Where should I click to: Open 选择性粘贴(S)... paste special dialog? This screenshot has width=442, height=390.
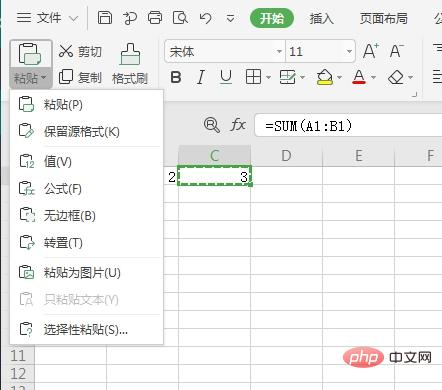click(87, 329)
